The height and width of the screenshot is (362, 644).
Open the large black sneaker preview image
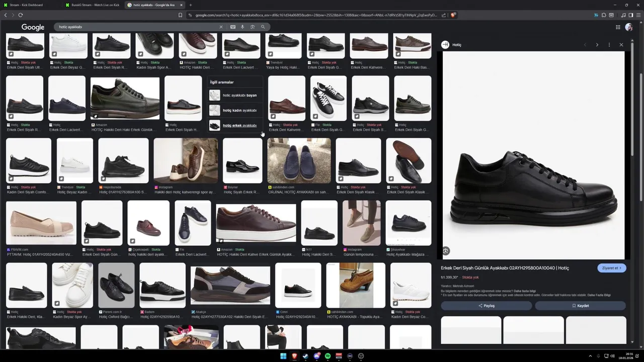[533, 155]
